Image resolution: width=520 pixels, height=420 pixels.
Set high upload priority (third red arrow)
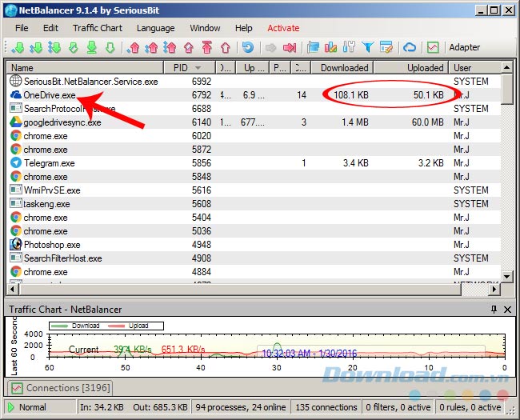tap(170, 47)
